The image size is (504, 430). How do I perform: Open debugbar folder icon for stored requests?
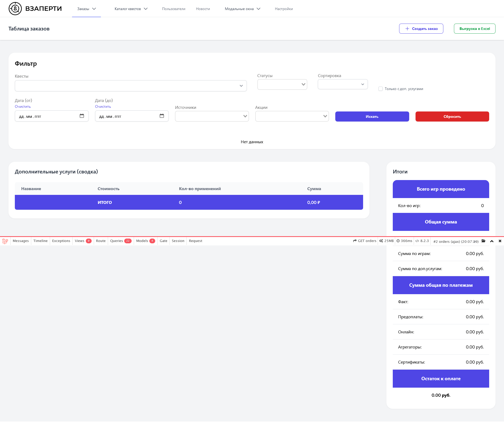[484, 241]
